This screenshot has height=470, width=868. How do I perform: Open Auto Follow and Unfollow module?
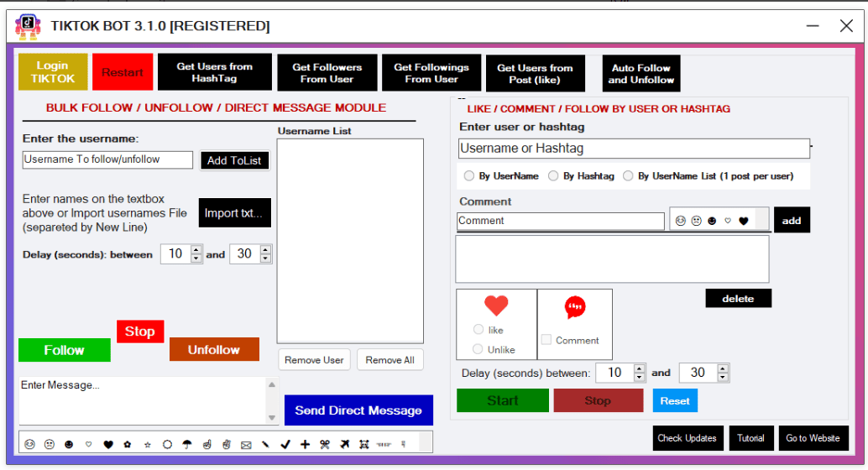[641, 73]
